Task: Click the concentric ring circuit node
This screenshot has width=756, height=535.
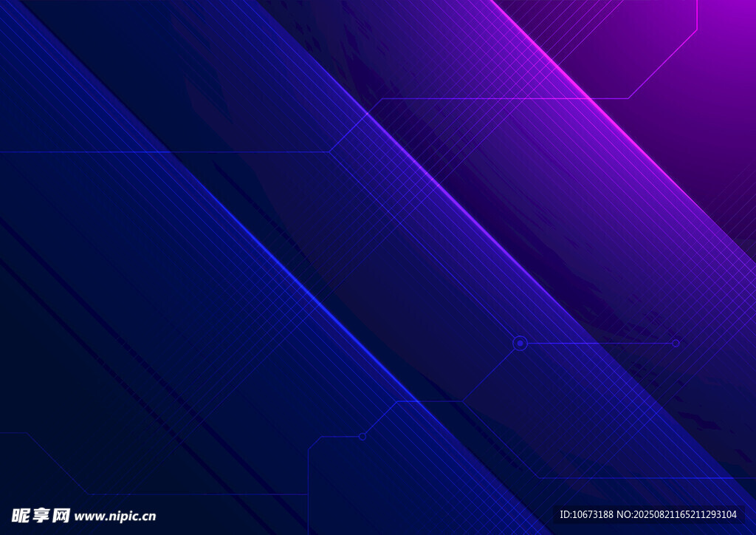Action: (520, 343)
